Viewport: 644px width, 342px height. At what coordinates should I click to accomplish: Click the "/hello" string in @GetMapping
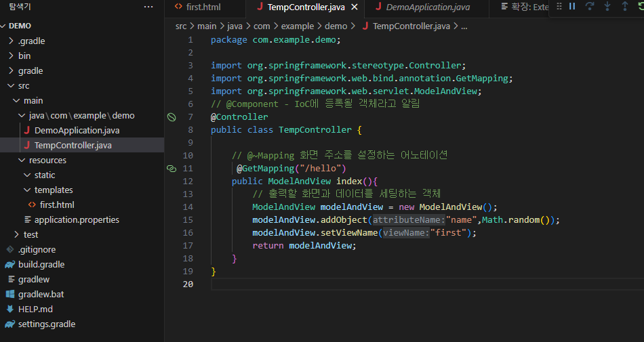(x=321, y=169)
